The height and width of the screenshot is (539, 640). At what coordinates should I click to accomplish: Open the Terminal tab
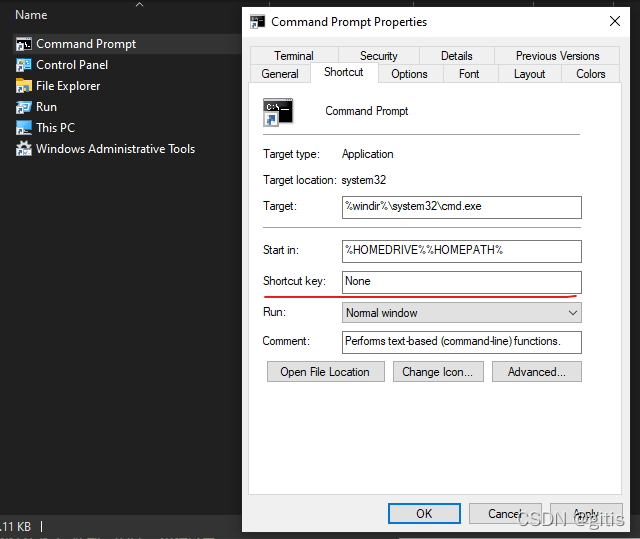[294, 55]
